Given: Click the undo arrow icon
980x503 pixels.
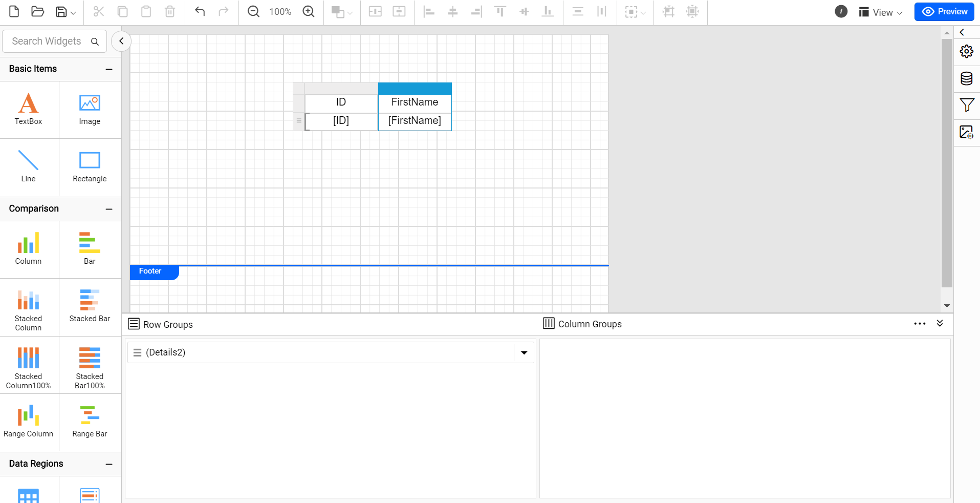Looking at the screenshot, I should 200,11.
